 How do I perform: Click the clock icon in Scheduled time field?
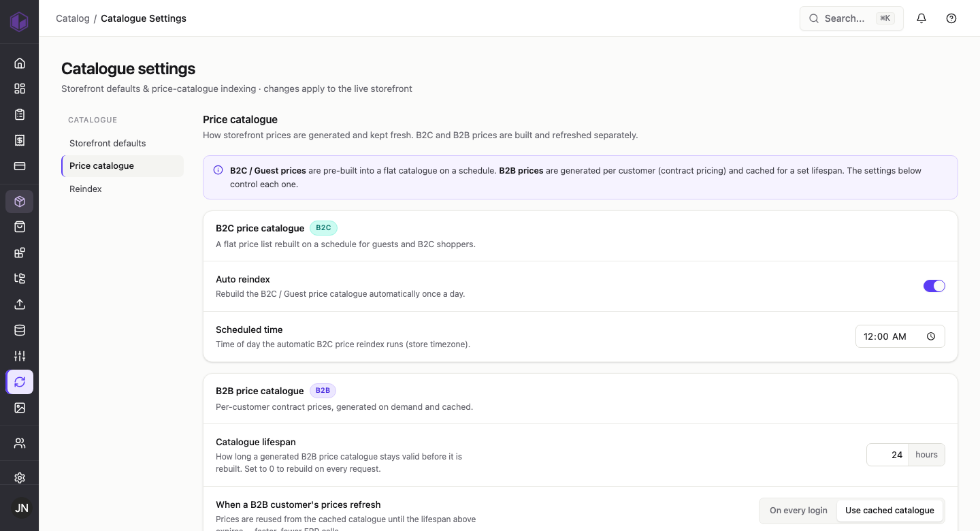pyautogui.click(x=931, y=336)
